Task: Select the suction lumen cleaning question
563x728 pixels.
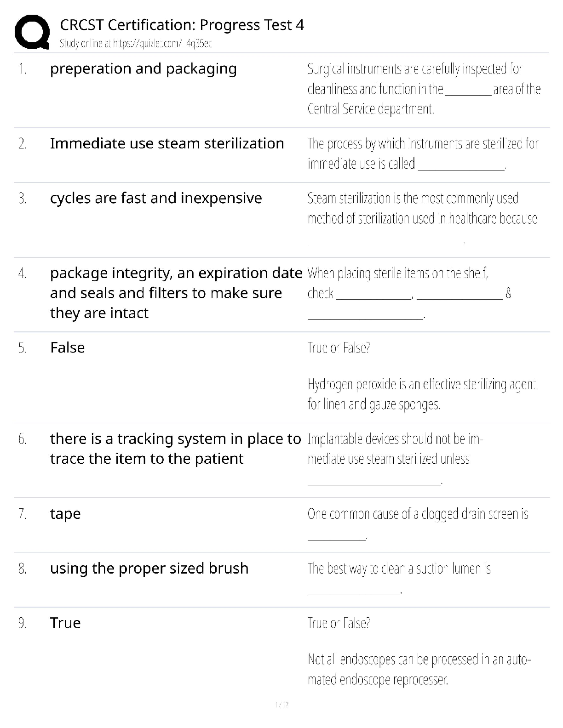Action: pyautogui.click(x=399, y=569)
